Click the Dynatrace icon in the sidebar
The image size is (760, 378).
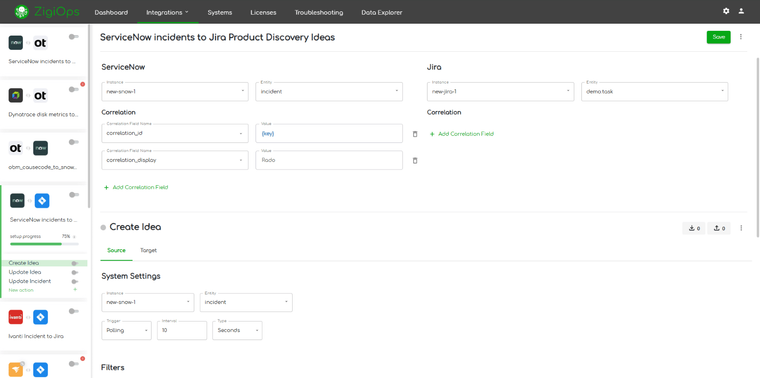(x=16, y=95)
